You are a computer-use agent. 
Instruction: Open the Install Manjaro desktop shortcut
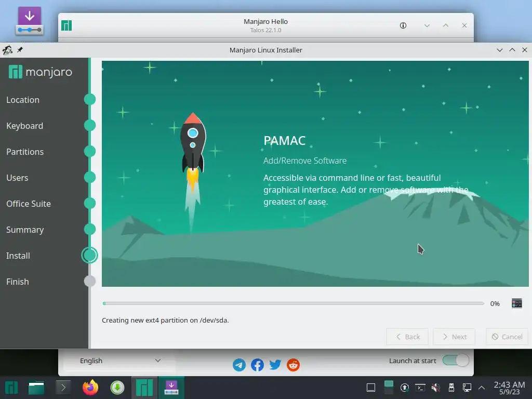(30, 21)
